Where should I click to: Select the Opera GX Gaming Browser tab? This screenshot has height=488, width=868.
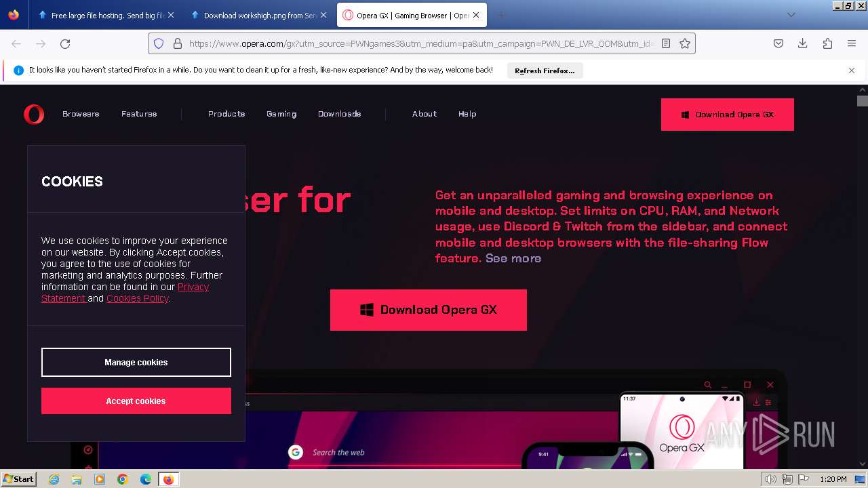pyautogui.click(x=412, y=15)
